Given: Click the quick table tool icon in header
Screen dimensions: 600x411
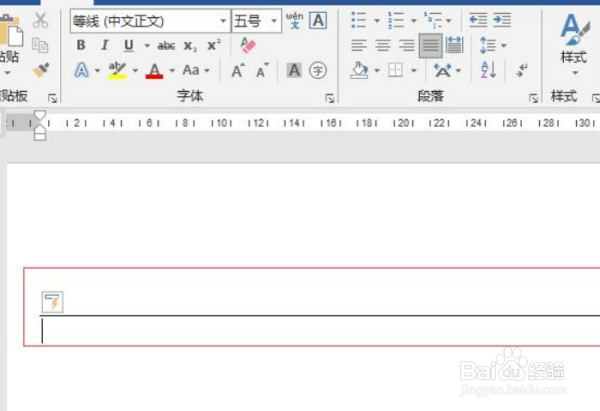Looking at the screenshot, I should pyautogui.click(x=52, y=302).
